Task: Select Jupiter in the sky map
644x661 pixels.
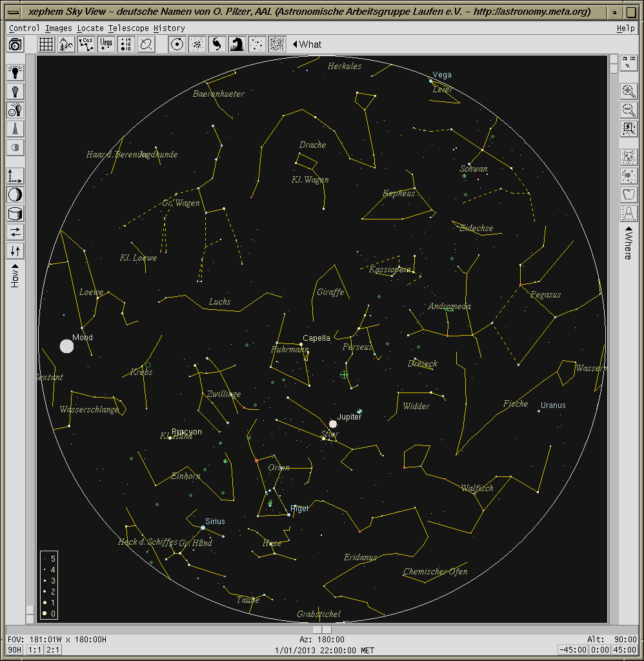Action: [333, 423]
